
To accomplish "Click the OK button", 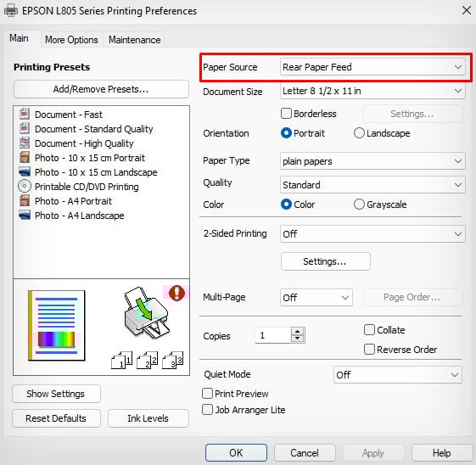I will click(x=236, y=452).
